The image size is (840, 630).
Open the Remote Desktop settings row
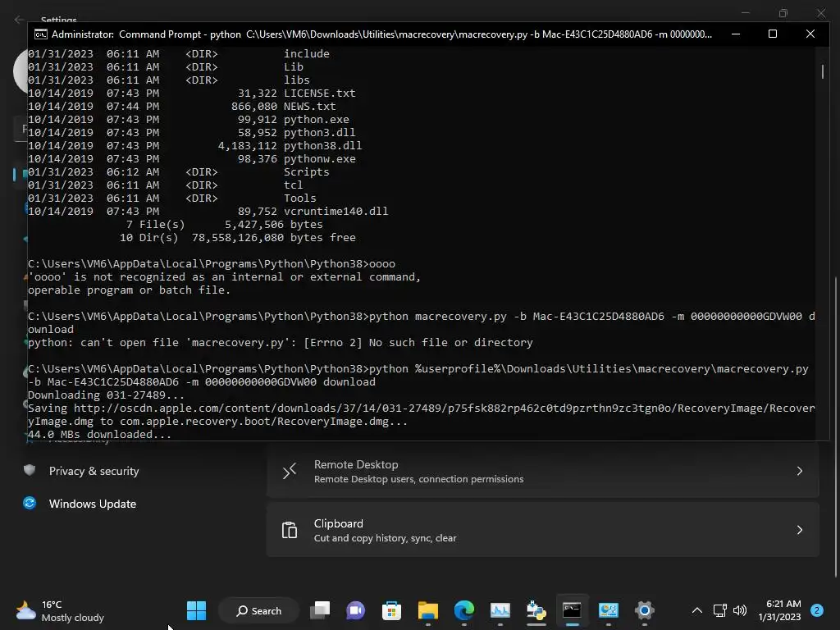(543, 471)
